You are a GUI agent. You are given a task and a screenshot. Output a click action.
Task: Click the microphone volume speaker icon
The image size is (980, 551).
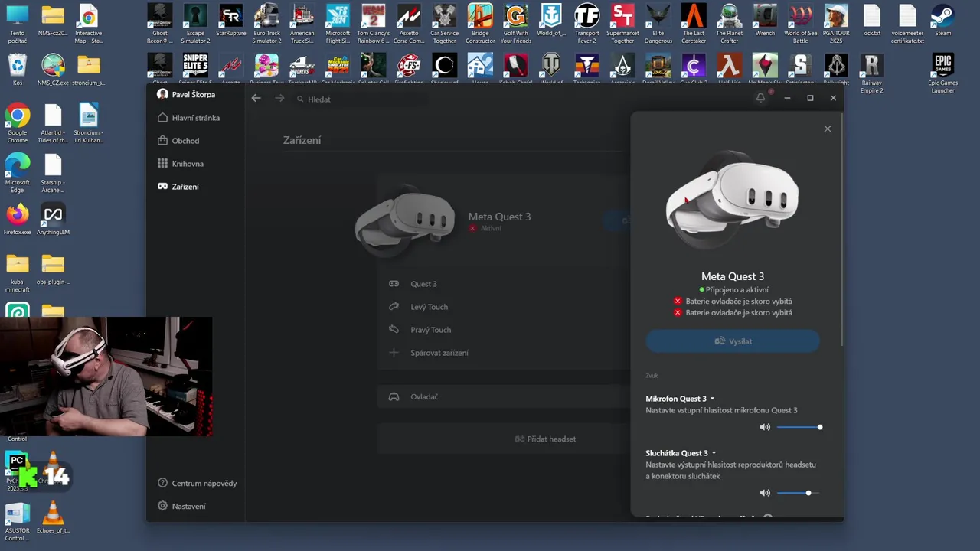(x=765, y=427)
